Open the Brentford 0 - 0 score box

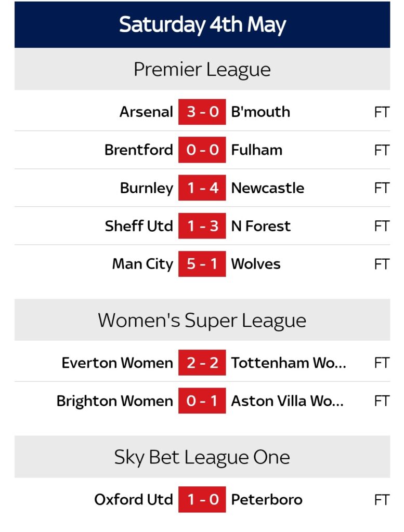tap(202, 150)
